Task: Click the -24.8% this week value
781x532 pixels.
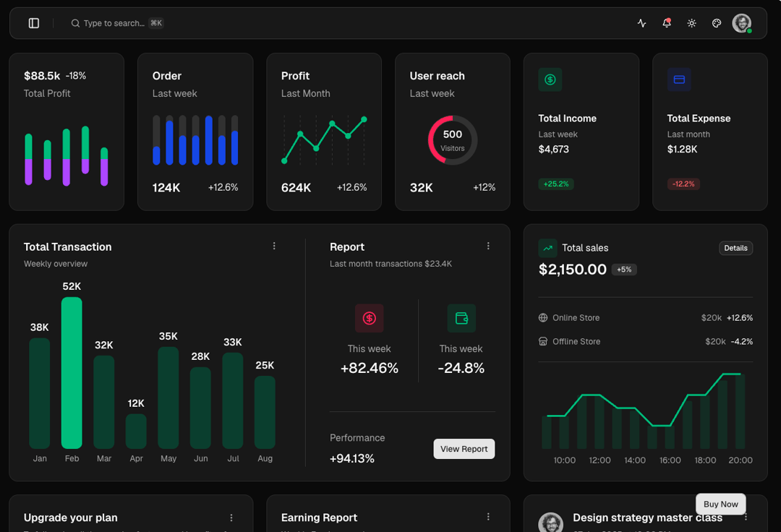Action: (x=461, y=368)
